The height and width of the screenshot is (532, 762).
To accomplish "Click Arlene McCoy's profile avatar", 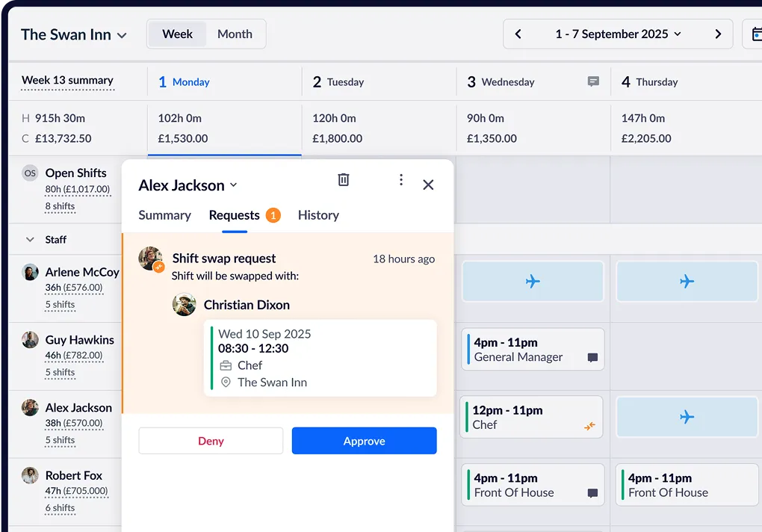I will pyautogui.click(x=29, y=271).
